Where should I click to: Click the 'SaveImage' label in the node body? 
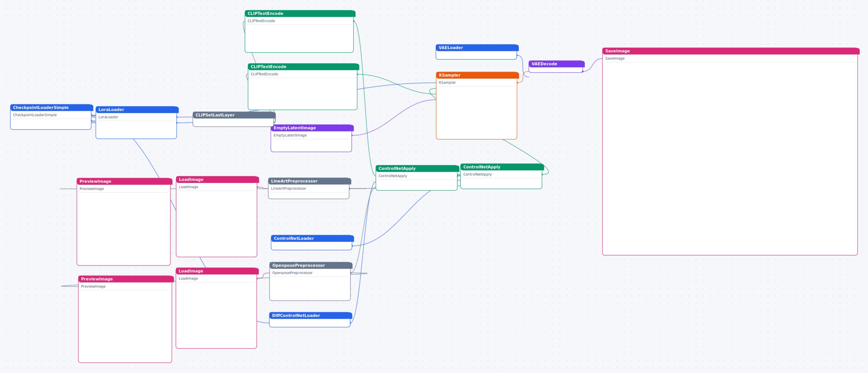click(x=615, y=58)
